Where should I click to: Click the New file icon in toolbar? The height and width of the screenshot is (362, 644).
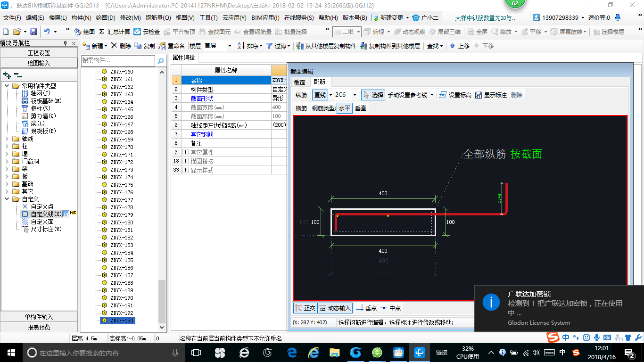6,32
